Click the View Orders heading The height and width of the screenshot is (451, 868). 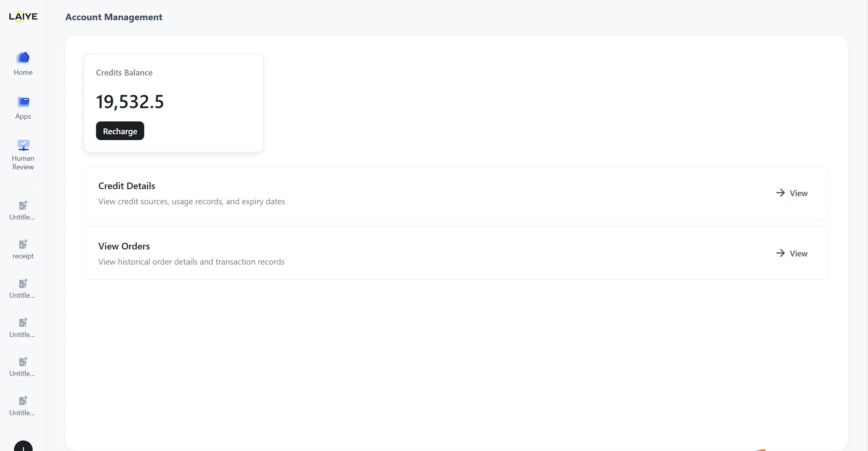tap(124, 246)
